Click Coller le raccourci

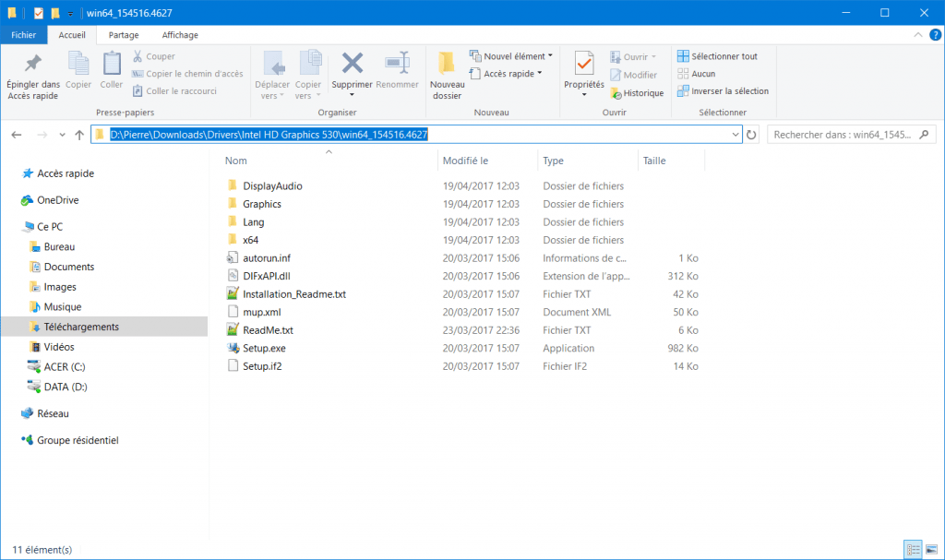pos(174,91)
